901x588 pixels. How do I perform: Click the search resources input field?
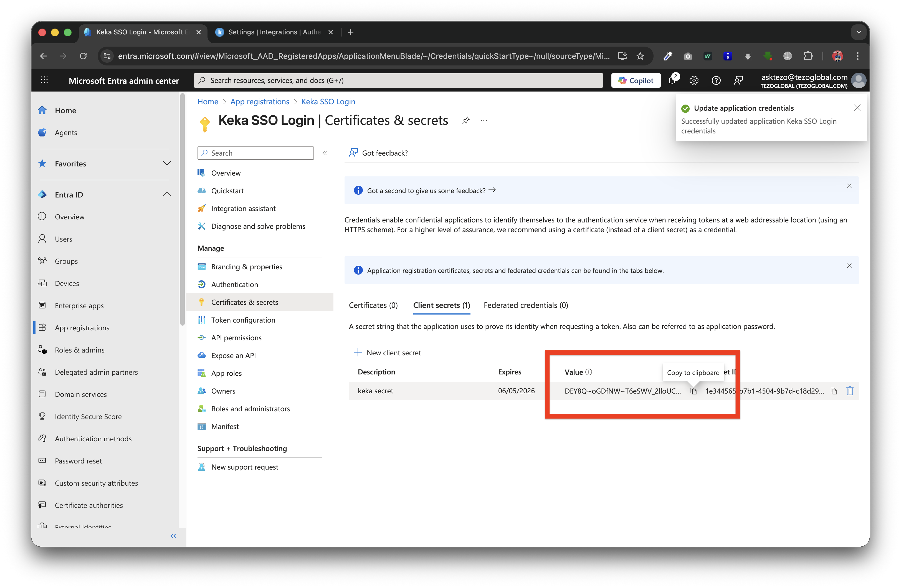[398, 80]
